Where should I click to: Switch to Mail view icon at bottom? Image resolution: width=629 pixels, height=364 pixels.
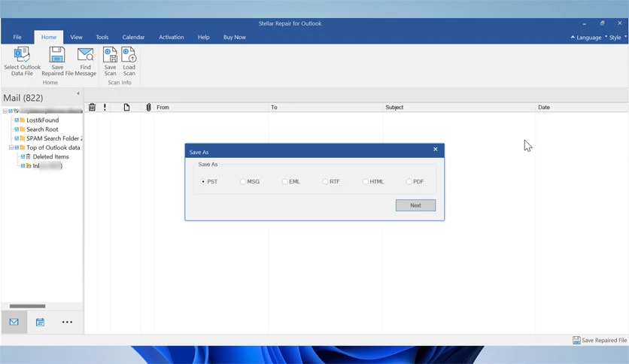(14, 322)
